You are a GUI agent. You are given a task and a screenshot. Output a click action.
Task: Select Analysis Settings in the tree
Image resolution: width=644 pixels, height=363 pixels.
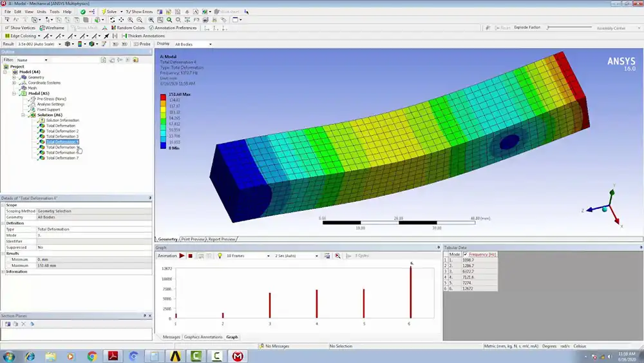click(x=50, y=104)
